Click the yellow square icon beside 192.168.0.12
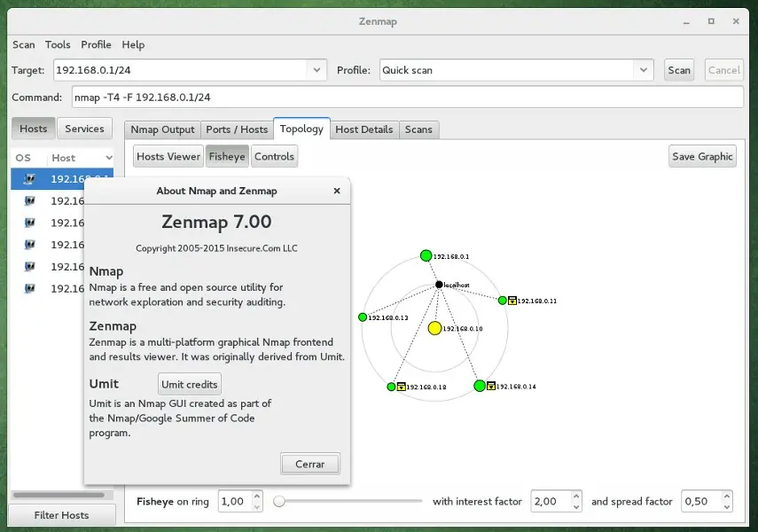The width and height of the screenshot is (758, 532). 402,387
